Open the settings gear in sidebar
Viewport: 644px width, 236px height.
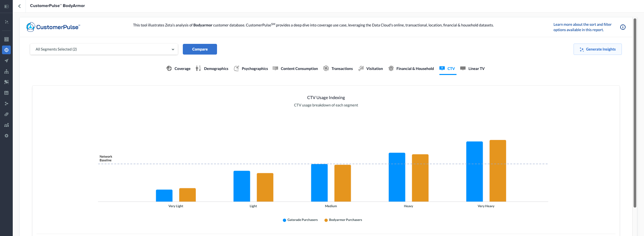(6, 136)
